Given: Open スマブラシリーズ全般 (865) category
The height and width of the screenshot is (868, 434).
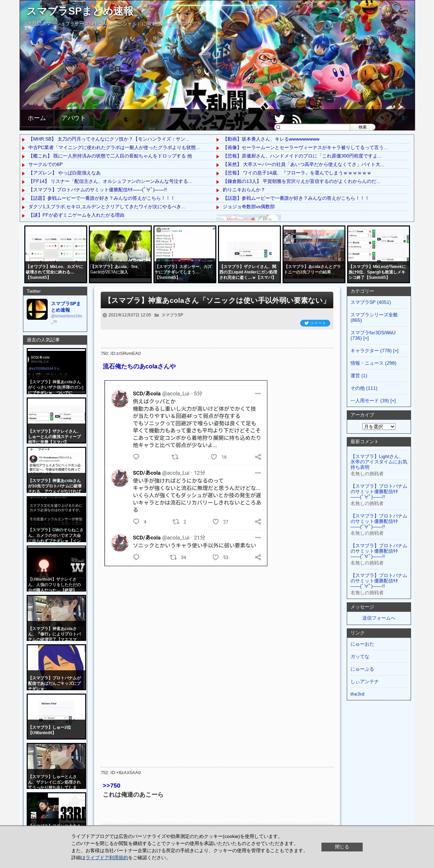Looking at the screenshot, I should (374, 317).
